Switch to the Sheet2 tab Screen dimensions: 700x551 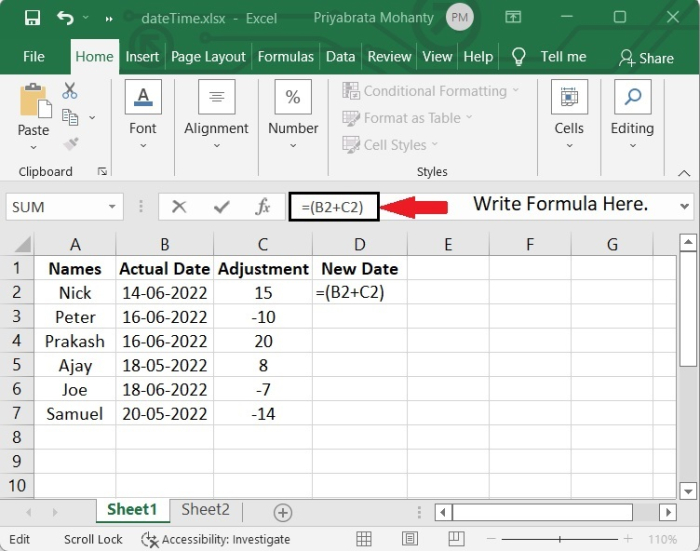pyautogui.click(x=205, y=510)
